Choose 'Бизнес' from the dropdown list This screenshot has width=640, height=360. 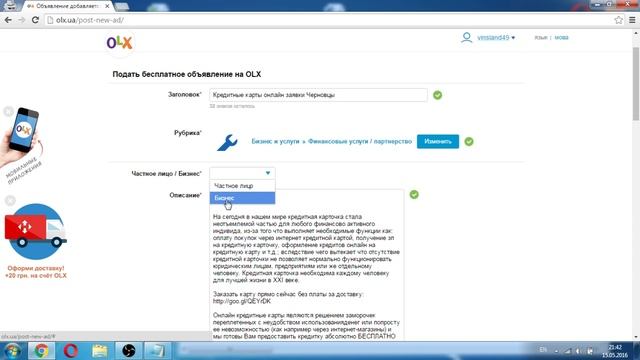242,198
